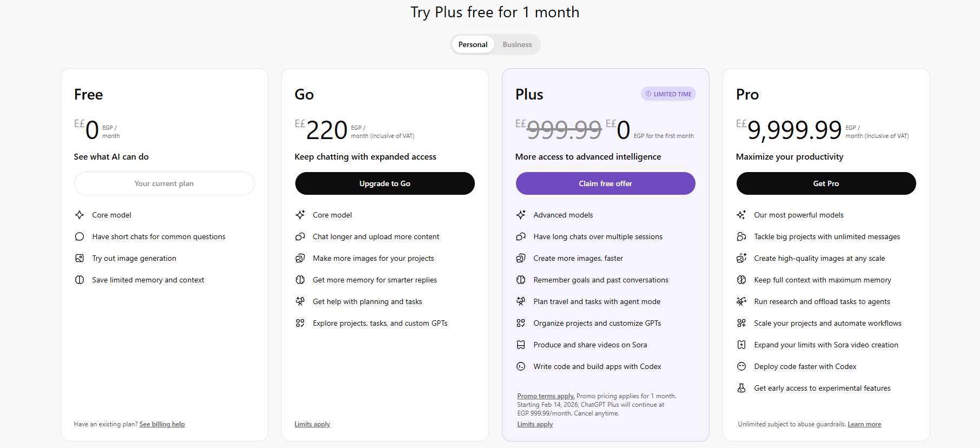Click the agent icon beside Run research and offload tasks
The image size is (980, 448).
tap(741, 301)
